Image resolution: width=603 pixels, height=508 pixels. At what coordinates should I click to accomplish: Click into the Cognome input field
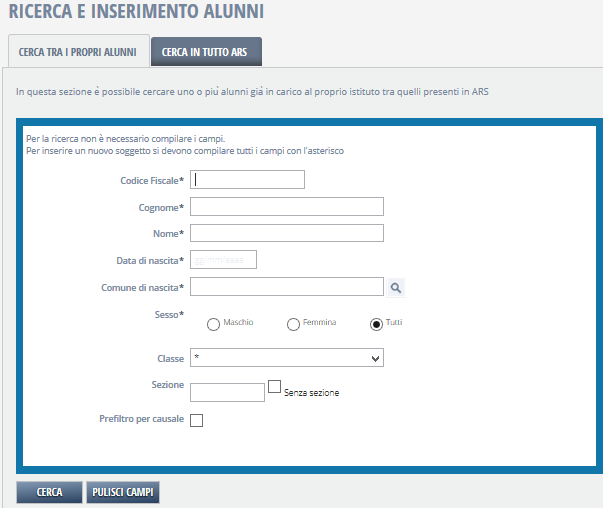287,207
